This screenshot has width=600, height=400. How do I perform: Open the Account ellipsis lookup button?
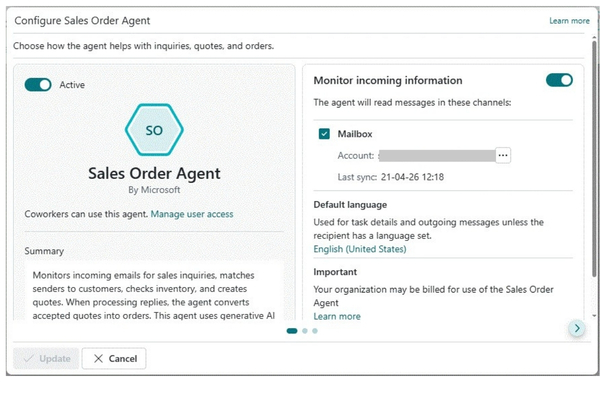point(503,155)
